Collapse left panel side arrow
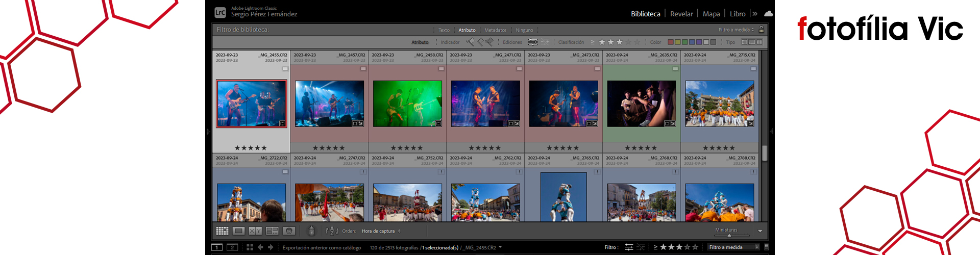 208,132
